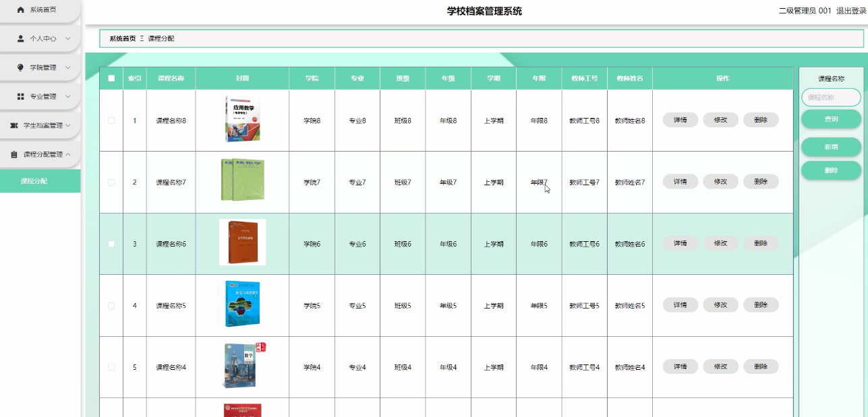Open the 个人中心 sidebar menu
The width and height of the screenshot is (868, 417).
pos(40,39)
